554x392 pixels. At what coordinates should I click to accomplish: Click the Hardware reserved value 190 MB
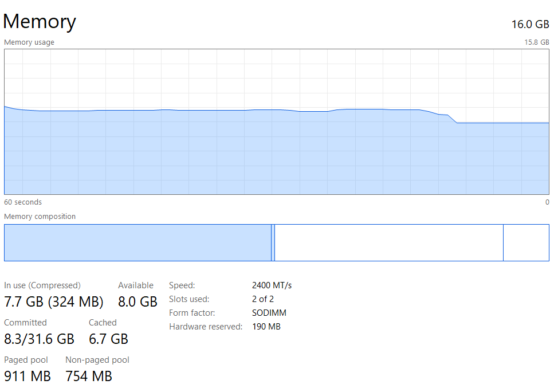tap(266, 327)
